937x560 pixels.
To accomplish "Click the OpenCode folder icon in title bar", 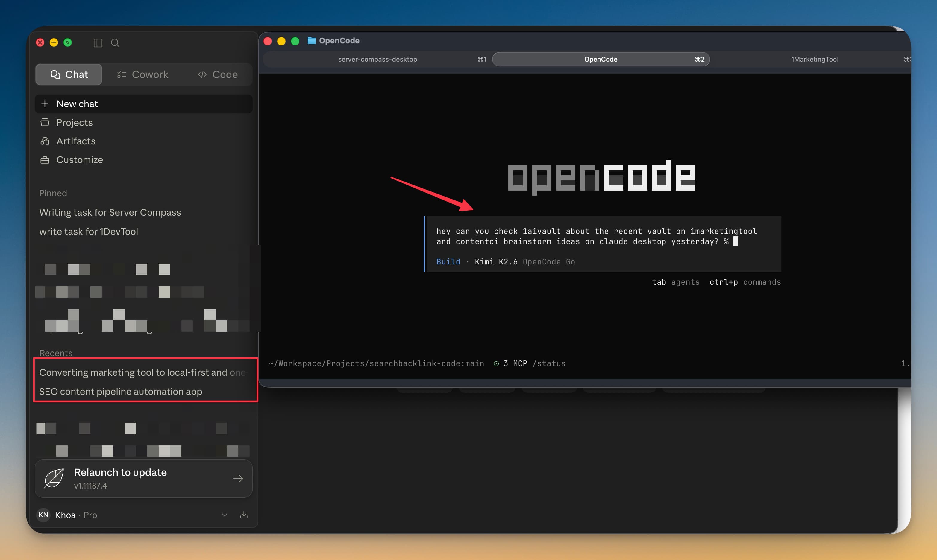I will coord(311,41).
